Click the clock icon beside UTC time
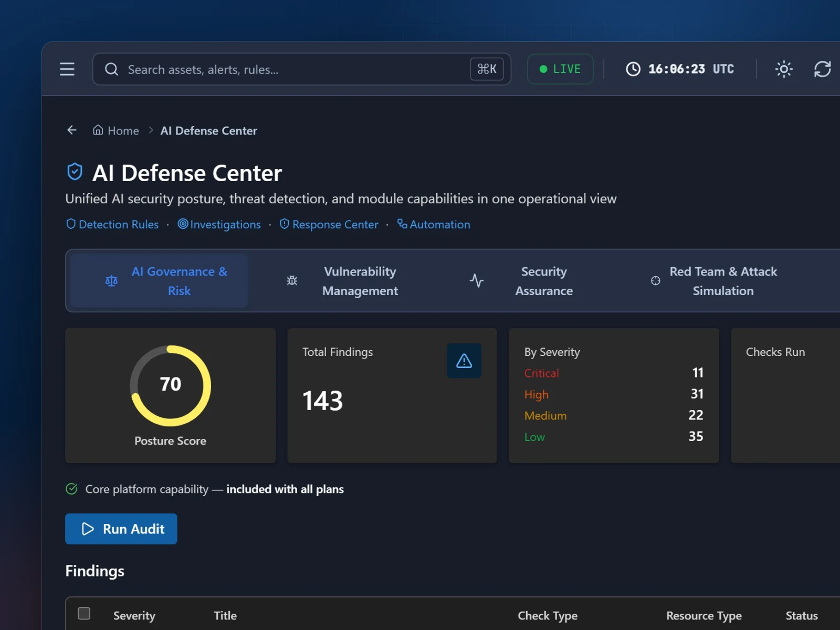The image size is (840, 630). (x=633, y=69)
